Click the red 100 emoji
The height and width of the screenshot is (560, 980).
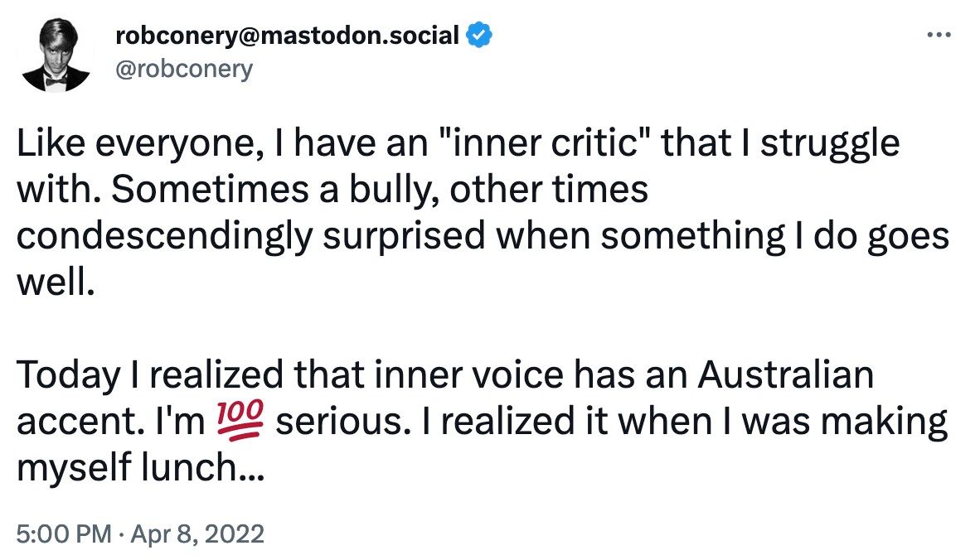(x=239, y=422)
